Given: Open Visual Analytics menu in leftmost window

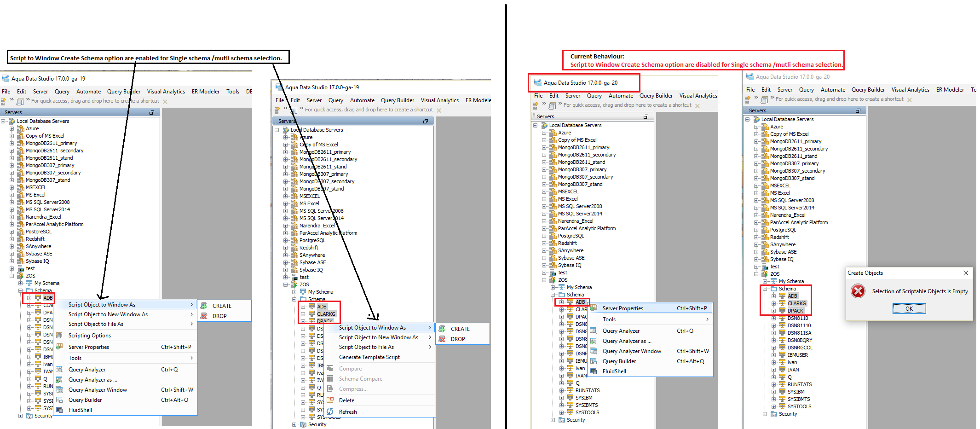Looking at the screenshot, I should click(166, 92).
